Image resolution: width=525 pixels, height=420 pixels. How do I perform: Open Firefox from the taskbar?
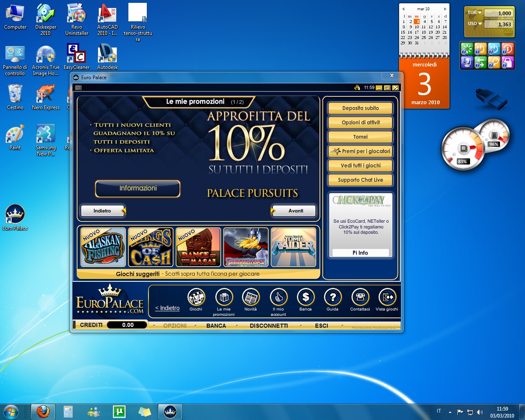(43, 411)
